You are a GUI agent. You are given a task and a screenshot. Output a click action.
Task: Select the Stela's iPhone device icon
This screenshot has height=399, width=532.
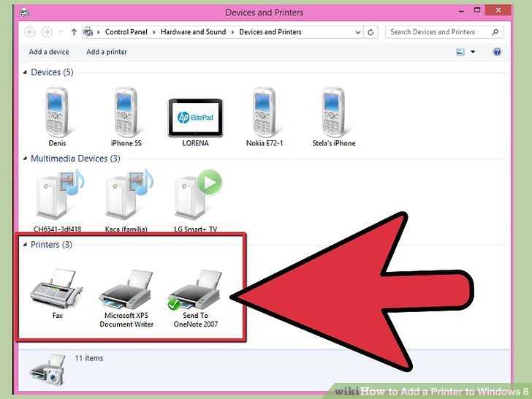click(x=333, y=113)
